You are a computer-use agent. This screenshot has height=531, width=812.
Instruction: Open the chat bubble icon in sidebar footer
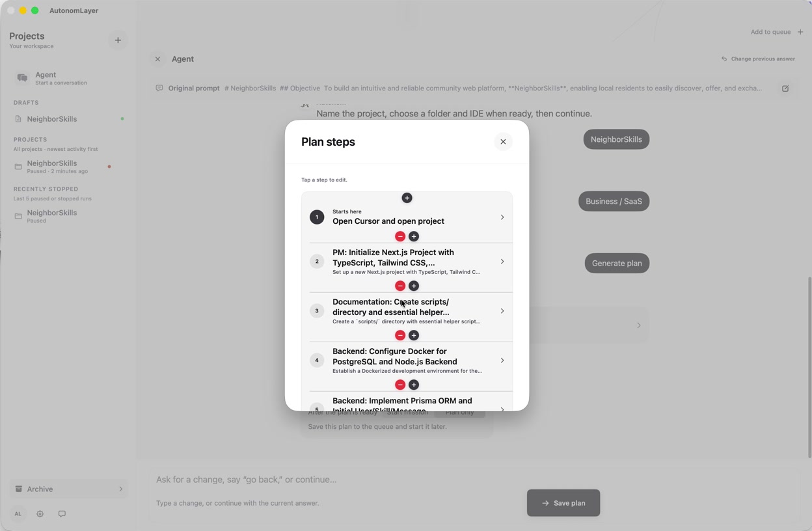tap(62, 514)
